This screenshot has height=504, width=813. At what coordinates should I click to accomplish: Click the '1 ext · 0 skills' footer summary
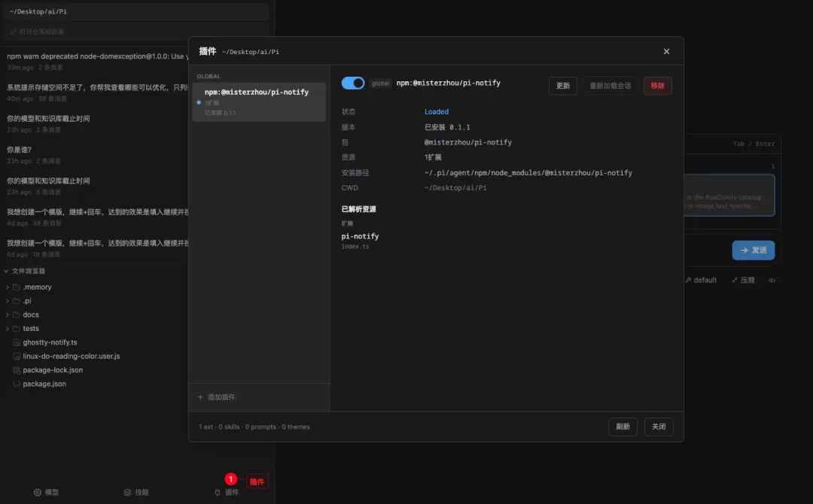coord(254,427)
